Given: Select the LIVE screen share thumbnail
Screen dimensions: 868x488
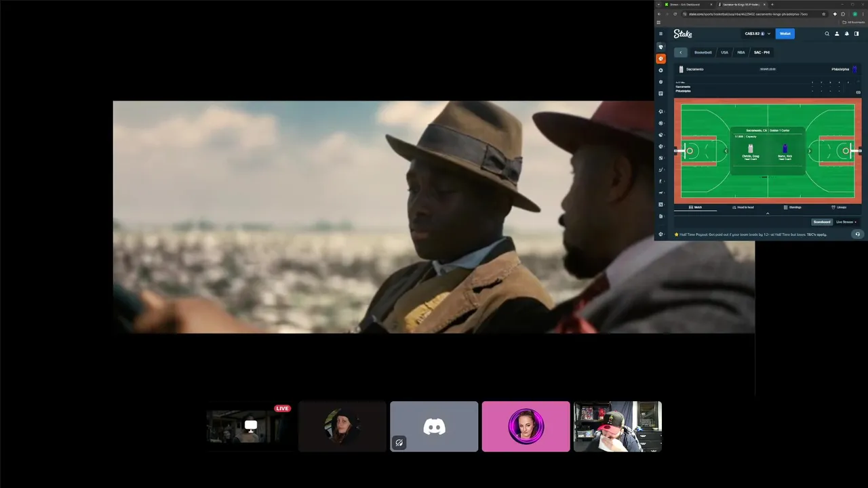Looking at the screenshot, I should click(250, 426).
